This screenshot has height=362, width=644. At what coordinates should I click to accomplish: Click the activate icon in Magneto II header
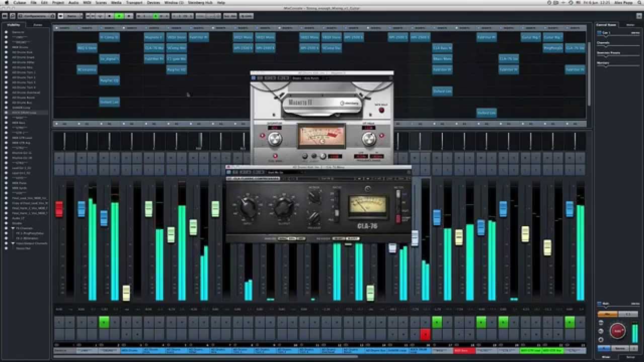click(x=254, y=78)
